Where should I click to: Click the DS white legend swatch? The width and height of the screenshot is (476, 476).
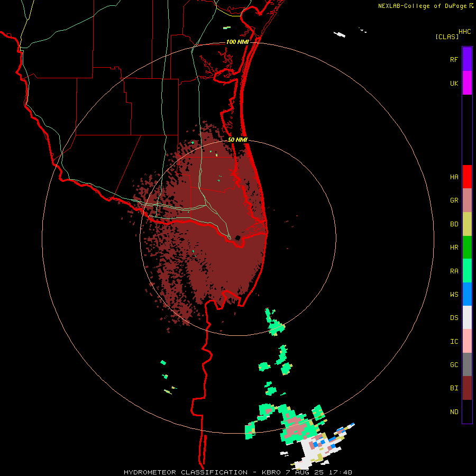467,317
